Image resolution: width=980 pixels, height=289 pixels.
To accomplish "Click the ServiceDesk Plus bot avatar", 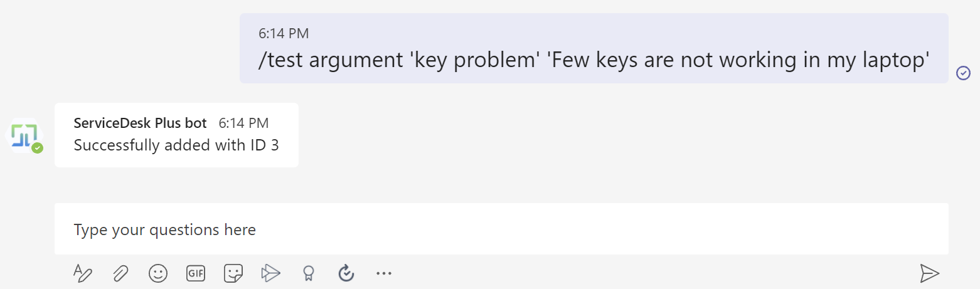I will 23,134.
